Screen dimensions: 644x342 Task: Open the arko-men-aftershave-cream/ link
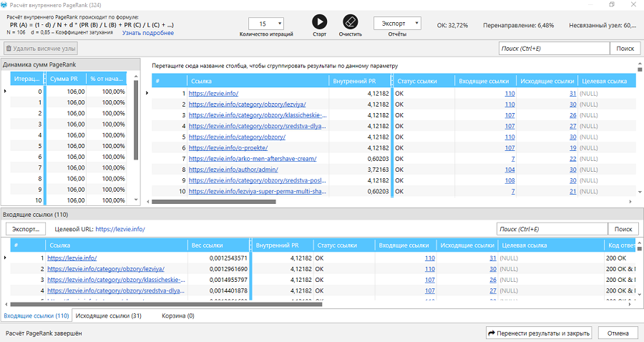pyautogui.click(x=253, y=159)
